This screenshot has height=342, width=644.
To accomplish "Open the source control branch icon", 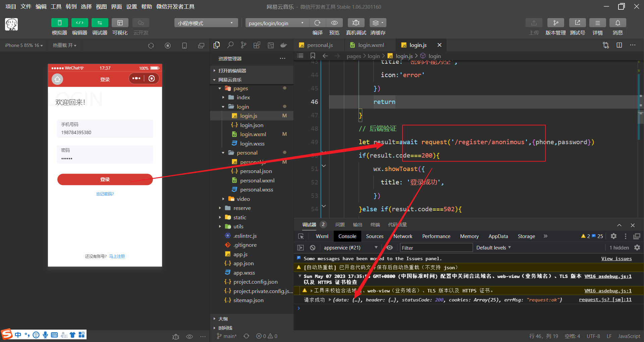I will point(244,45).
